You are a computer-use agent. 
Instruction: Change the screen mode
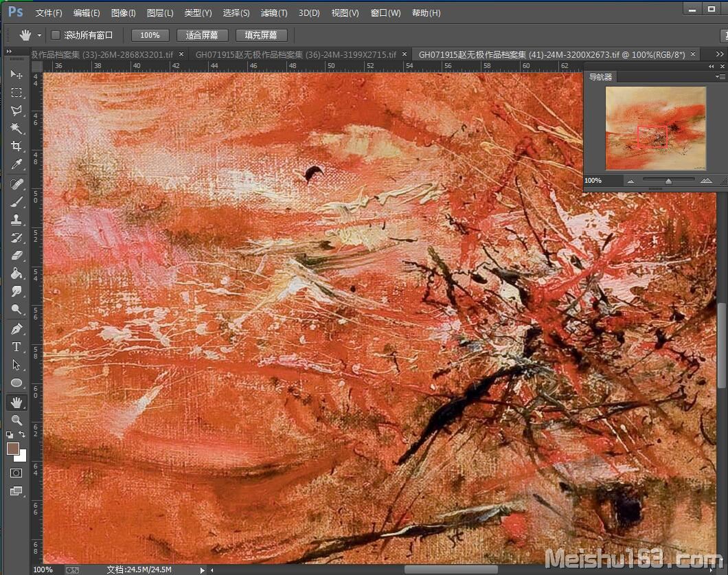pyautogui.click(x=16, y=491)
